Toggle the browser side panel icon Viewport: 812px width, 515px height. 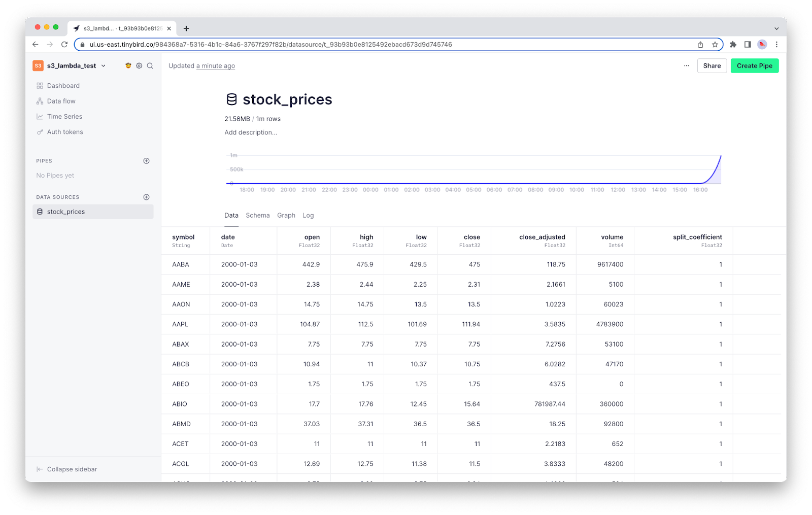tap(748, 45)
